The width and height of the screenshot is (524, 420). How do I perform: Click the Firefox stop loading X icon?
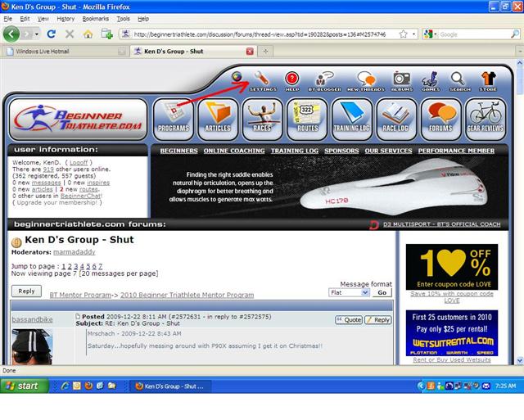point(70,34)
